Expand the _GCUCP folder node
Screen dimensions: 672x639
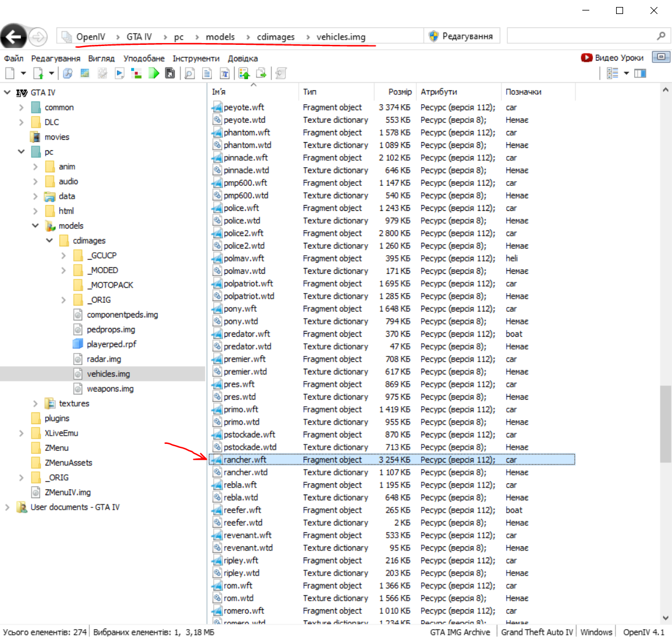click(63, 256)
